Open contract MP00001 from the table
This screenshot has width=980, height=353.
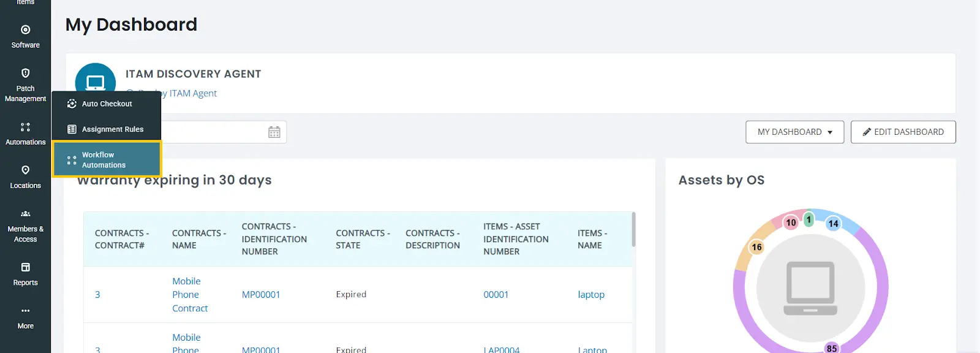click(261, 294)
